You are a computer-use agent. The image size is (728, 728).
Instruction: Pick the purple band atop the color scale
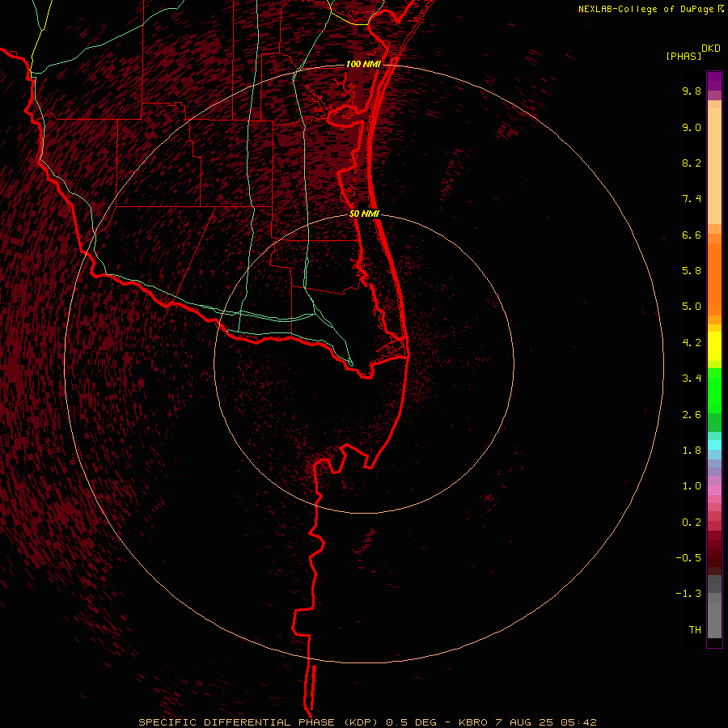714,81
